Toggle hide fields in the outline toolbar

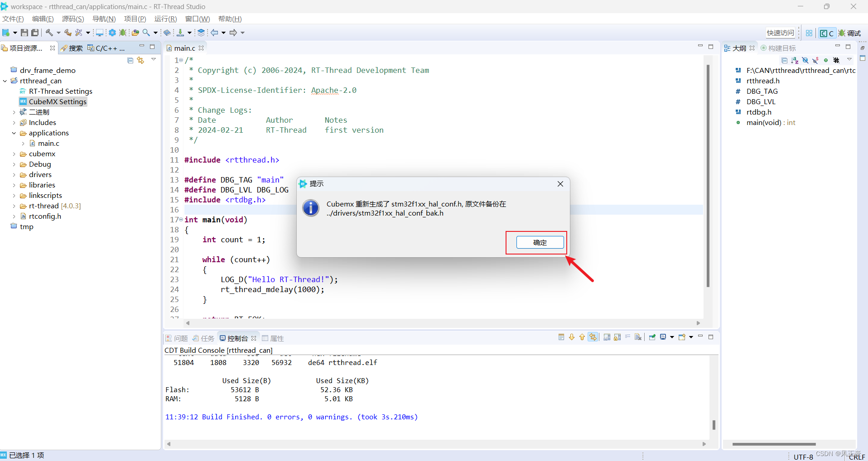tap(805, 60)
